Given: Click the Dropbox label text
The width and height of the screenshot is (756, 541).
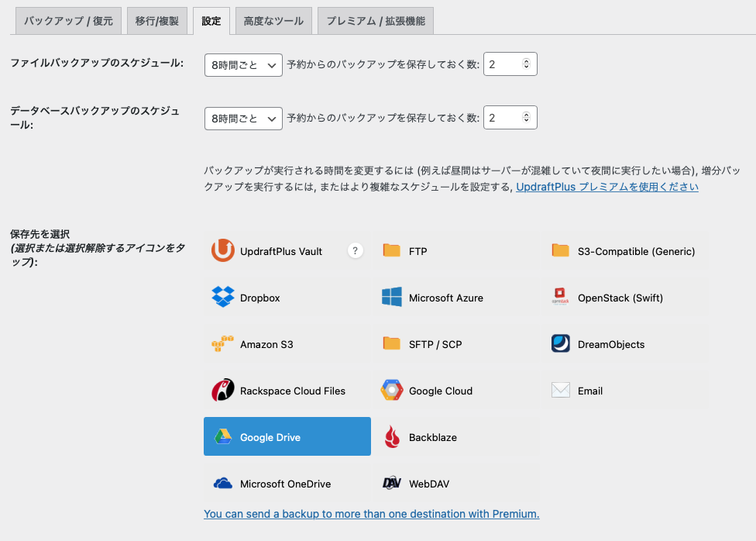Looking at the screenshot, I should 260,298.
